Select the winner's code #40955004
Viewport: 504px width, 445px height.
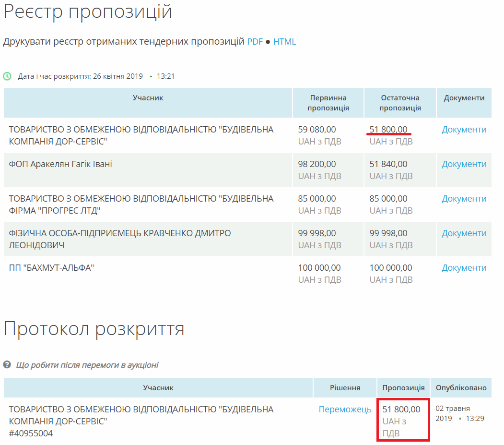(31, 433)
